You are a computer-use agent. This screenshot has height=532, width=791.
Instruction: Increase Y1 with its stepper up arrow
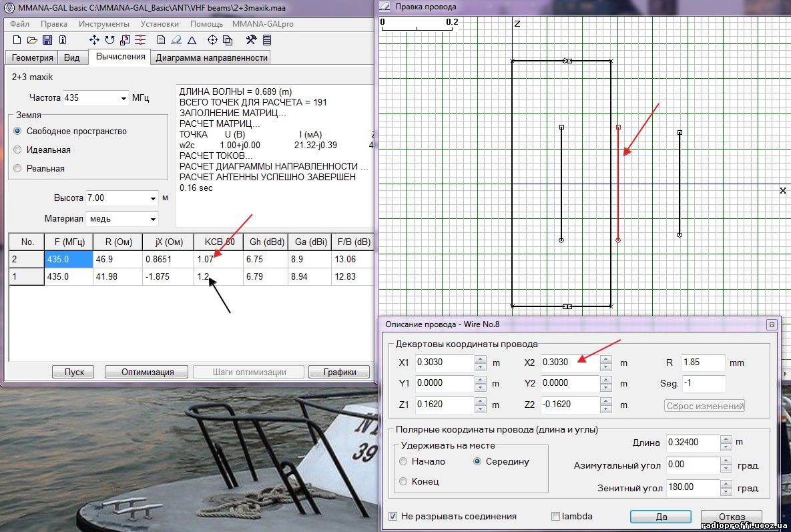pos(481,380)
